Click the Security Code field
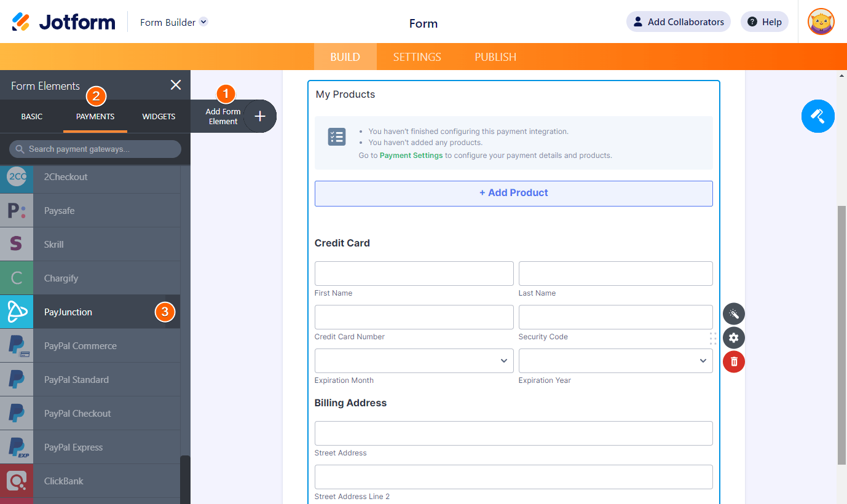Image resolution: width=847 pixels, height=504 pixels. 615,317
